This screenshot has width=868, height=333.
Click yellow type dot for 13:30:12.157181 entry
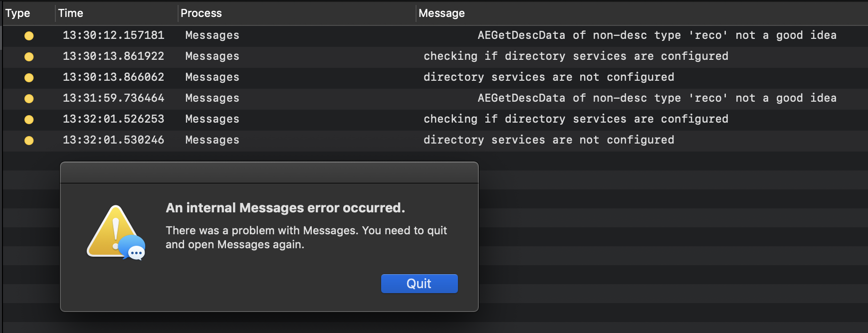pos(29,35)
